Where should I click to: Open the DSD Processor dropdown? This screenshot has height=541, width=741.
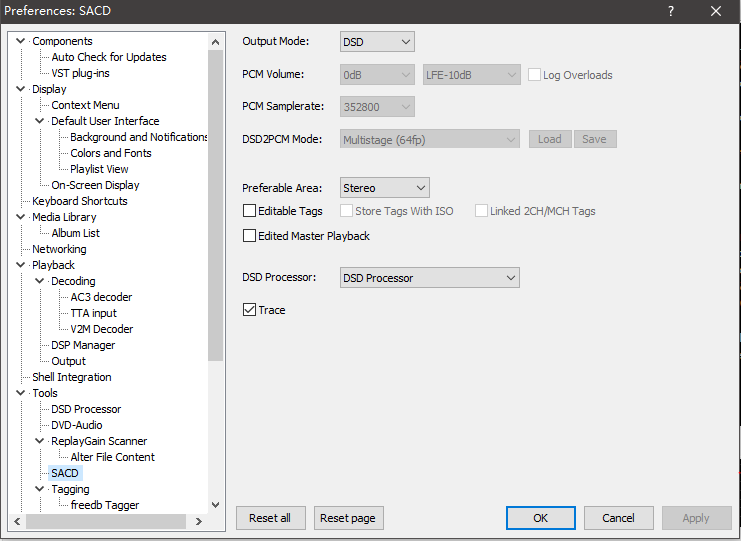click(429, 278)
